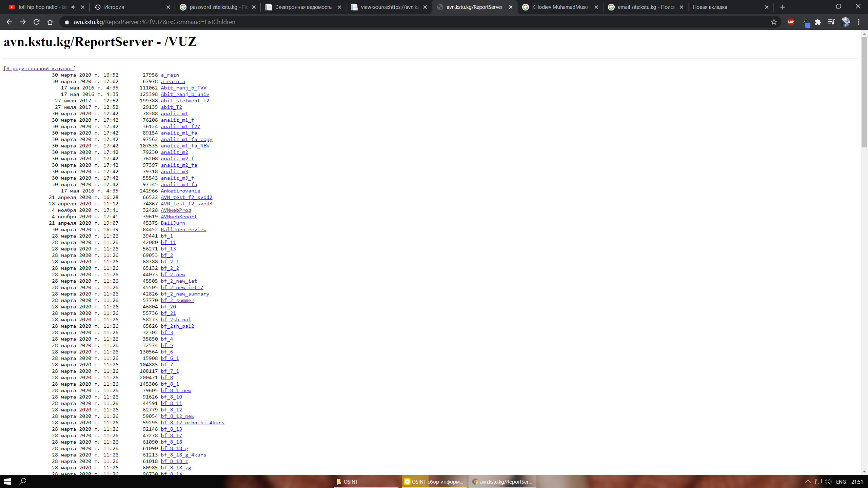Show hidden system tray icons
The width and height of the screenshot is (868, 488).
click(808, 482)
